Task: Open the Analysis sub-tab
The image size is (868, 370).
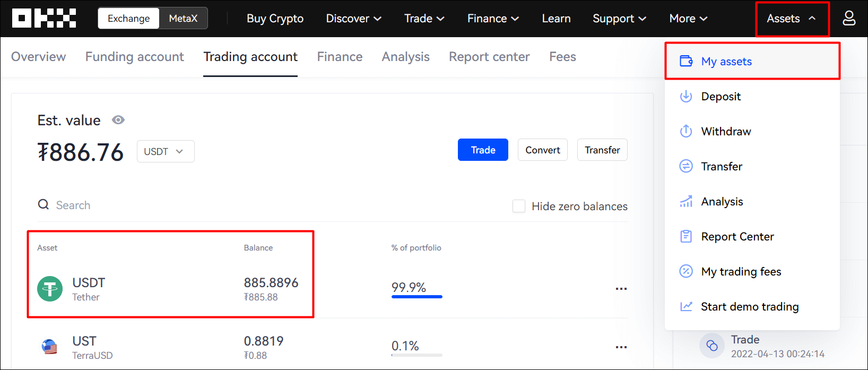Action: pyautogui.click(x=406, y=57)
